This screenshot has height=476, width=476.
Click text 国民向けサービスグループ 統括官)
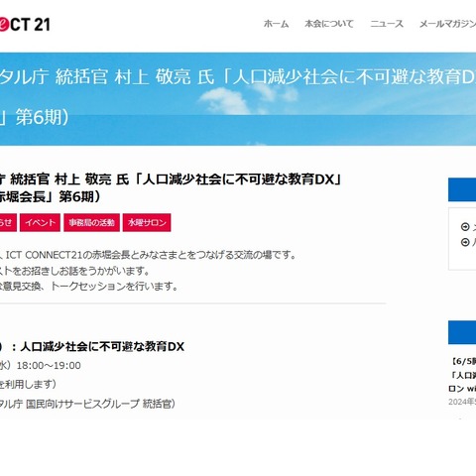100,404
